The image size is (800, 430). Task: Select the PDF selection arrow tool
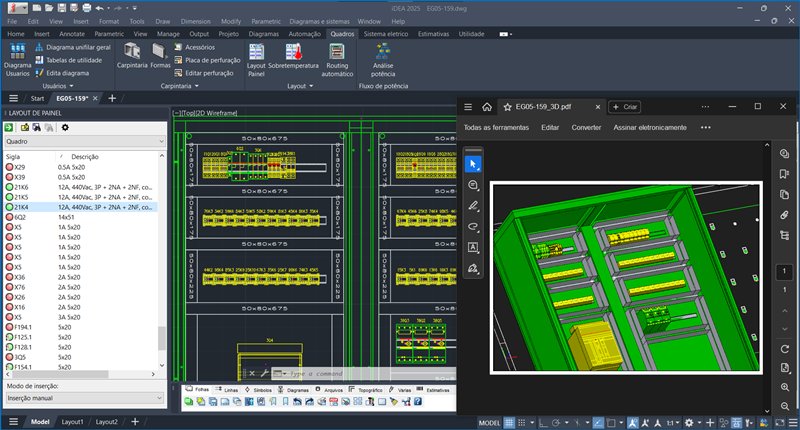[x=473, y=163]
